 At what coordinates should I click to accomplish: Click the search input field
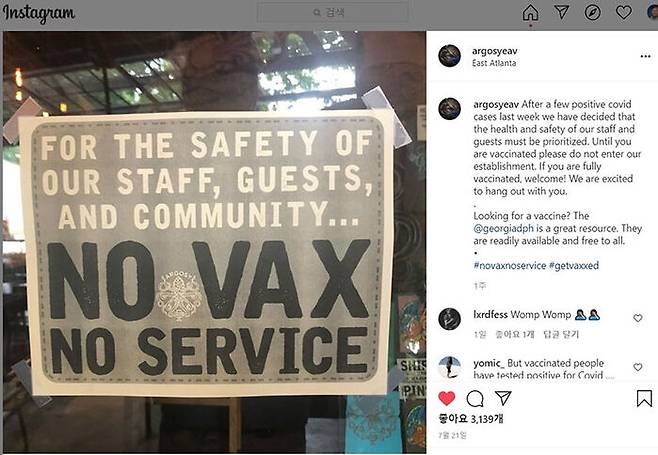[x=332, y=13]
